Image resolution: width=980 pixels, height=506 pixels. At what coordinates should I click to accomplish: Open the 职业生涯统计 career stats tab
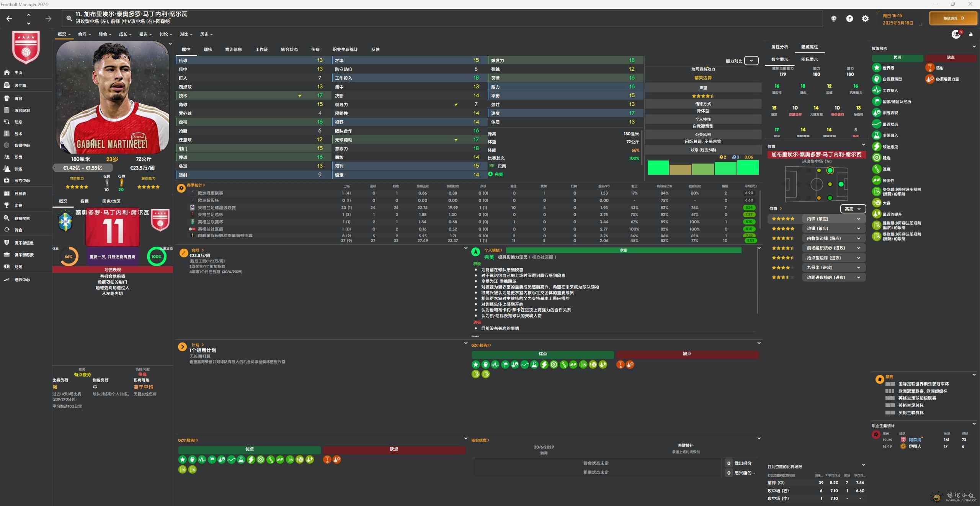point(345,49)
